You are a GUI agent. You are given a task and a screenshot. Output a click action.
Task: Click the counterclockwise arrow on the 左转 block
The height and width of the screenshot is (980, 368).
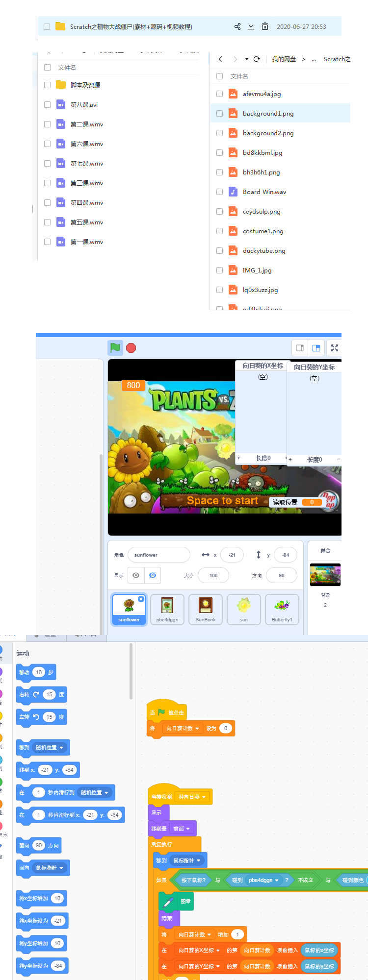coord(36,717)
